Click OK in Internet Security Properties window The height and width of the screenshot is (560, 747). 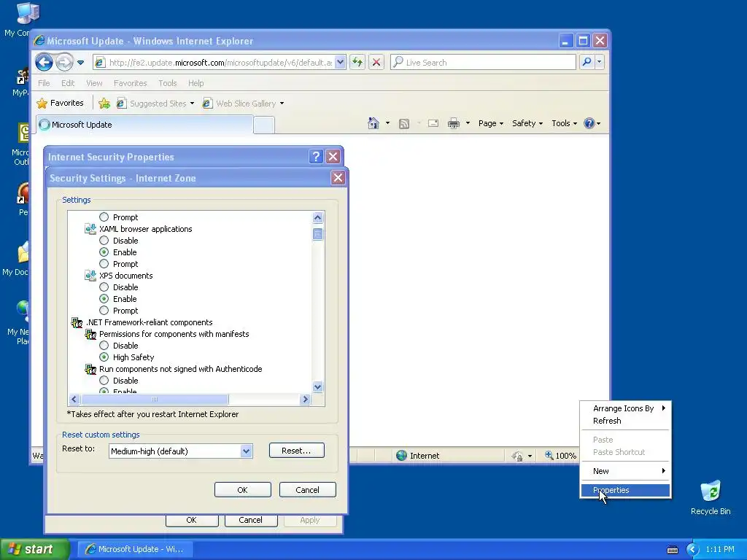192,521
